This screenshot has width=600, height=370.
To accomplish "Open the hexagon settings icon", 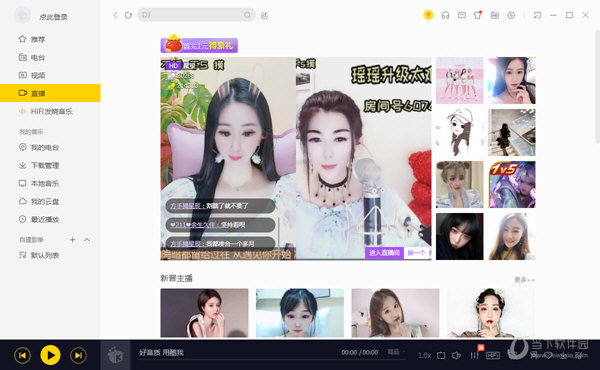I will point(511,15).
